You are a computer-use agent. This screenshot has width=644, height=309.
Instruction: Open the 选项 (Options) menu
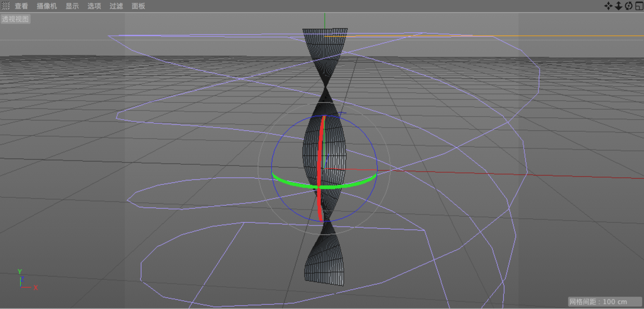(94, 6)
